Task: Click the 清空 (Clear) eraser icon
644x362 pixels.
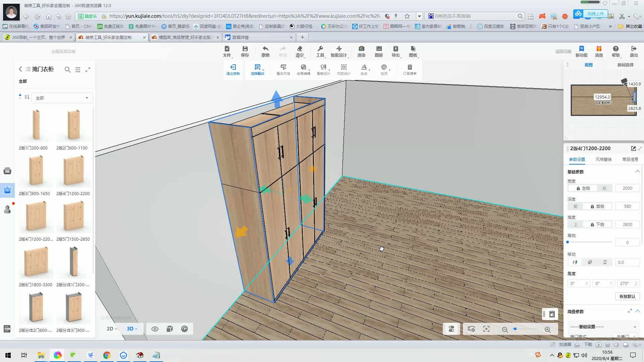Action: click(x=300, y=52)
